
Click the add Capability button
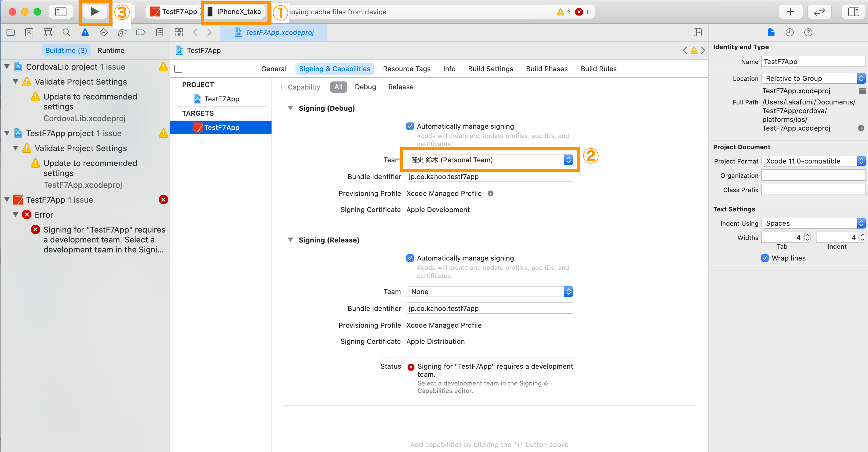(299, 87)
